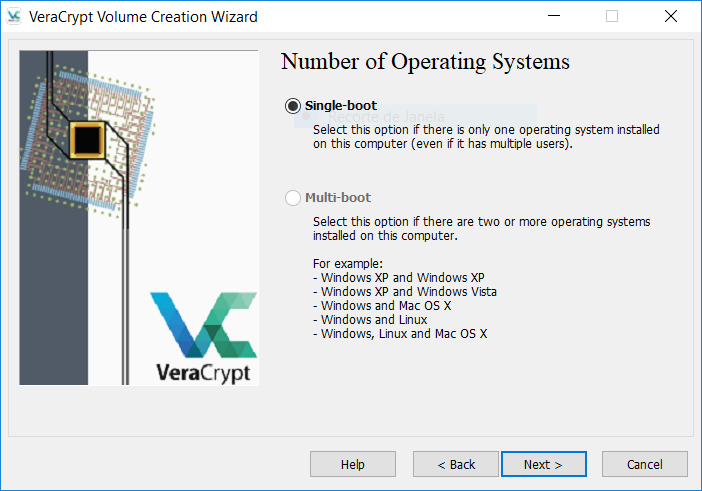This screenshot has width=702, height=491.
Task: Cancel the volume creation wizard
Action: [x=645, y=464]
